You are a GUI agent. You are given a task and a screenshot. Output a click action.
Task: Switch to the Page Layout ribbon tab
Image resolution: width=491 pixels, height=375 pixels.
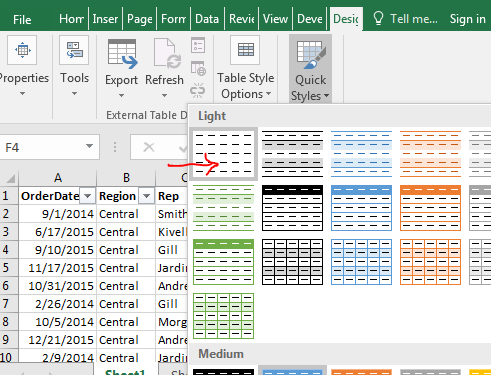click(x=140, y=19)
